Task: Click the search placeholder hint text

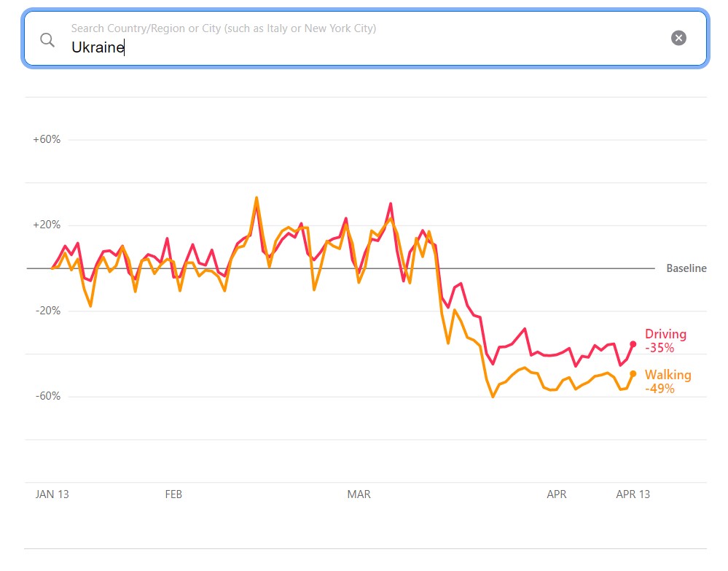Action: tap(223, 28)
